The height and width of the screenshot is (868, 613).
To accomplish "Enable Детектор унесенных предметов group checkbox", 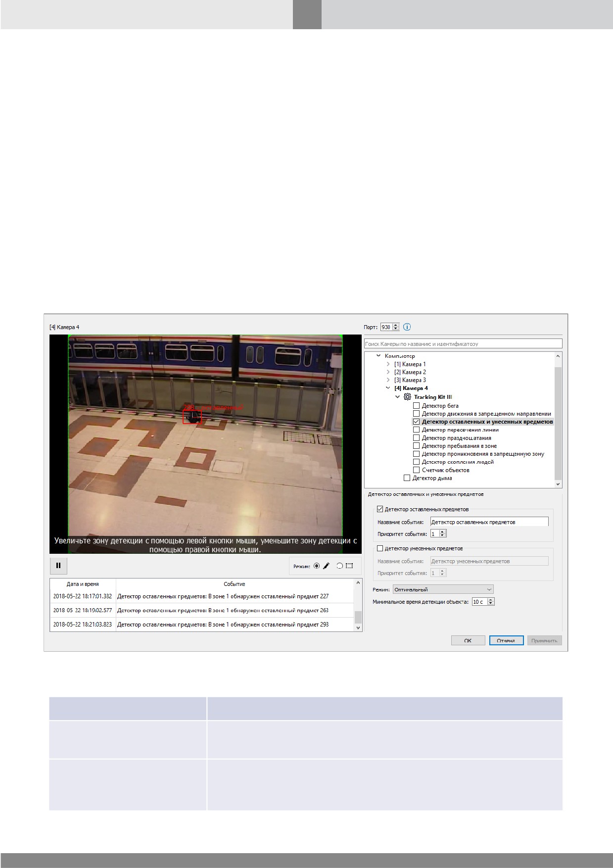I will coord(380,548).
